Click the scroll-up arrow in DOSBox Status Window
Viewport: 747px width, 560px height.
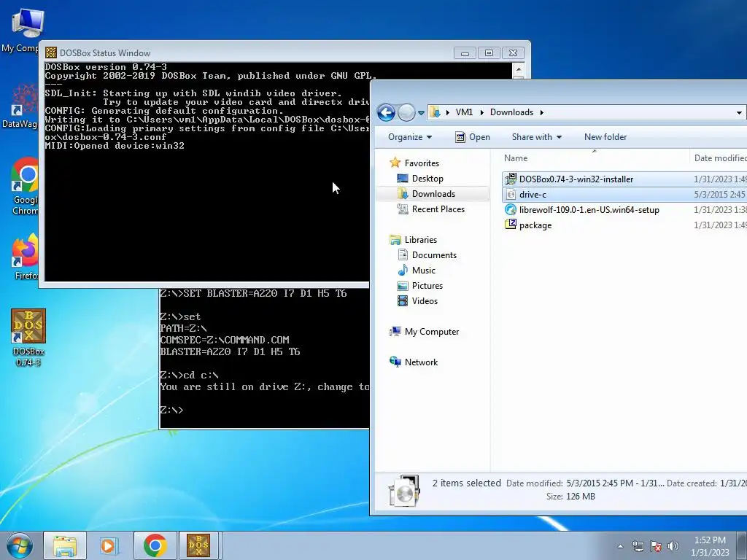point(519,69)
